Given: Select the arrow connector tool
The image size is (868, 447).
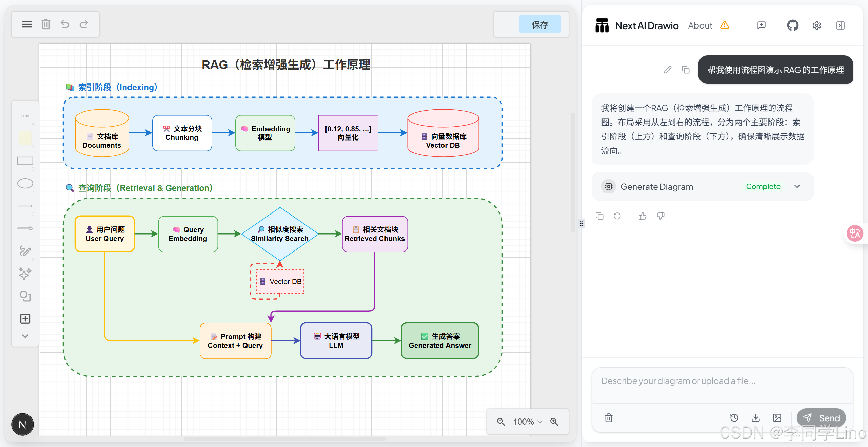Looking at the screenshot, I should coord(25,228).
